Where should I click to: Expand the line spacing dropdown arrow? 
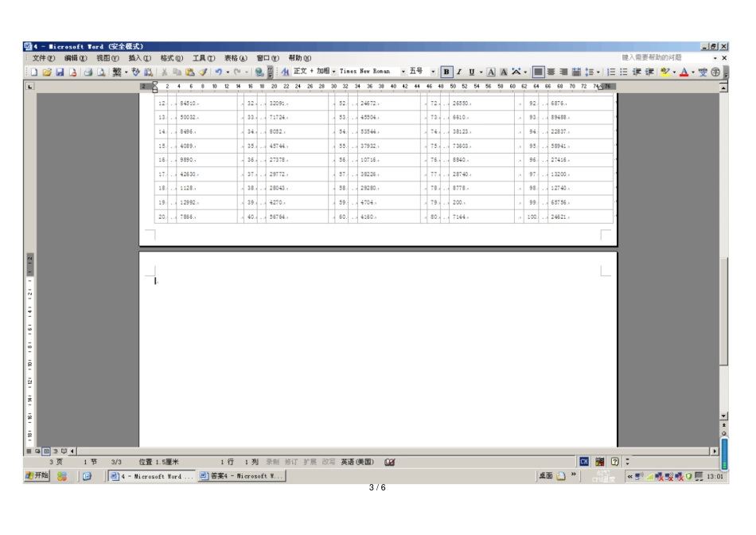click(598, 72)
